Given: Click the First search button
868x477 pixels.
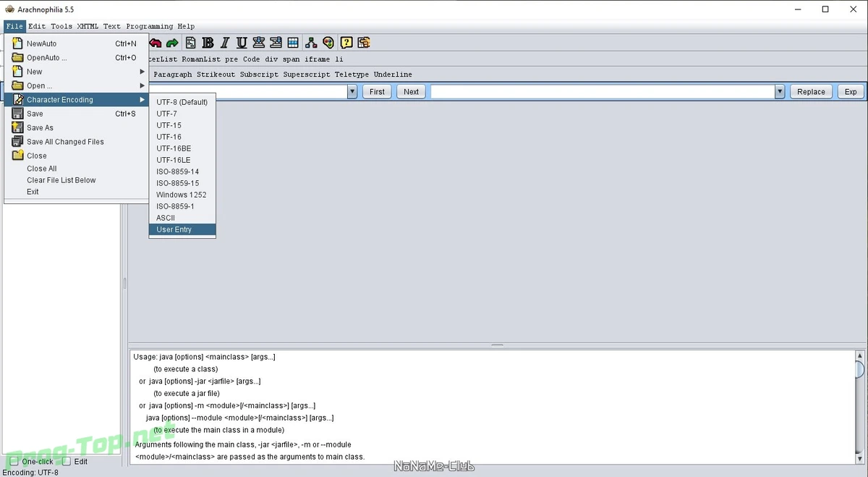Looking at the screenshot, I should click(x=378, y=92).
